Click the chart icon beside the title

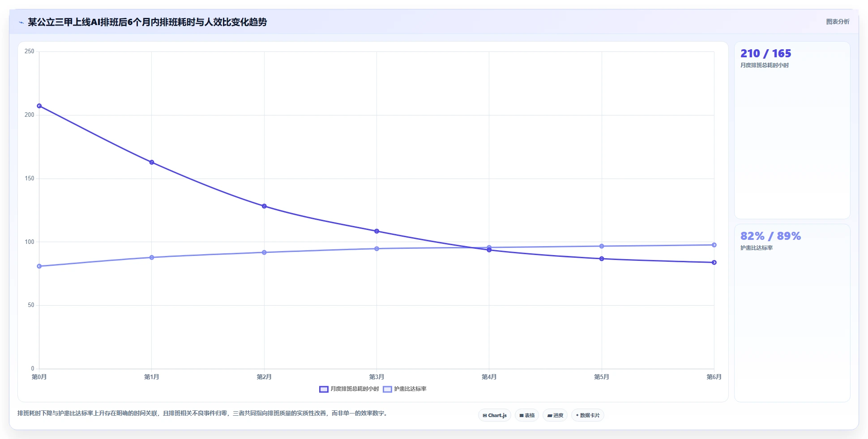pyautogui.click(x=21, y=22)
